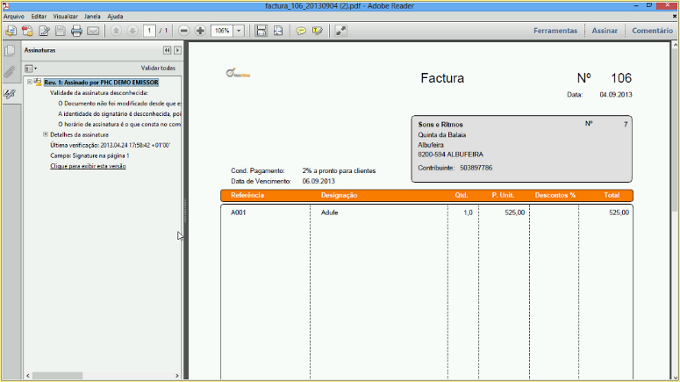The width and height of the screenshot is (680, 382).
Task: Click the Contribuinte number 503897786
Action: pyautogui.click(x=476, y=168)
